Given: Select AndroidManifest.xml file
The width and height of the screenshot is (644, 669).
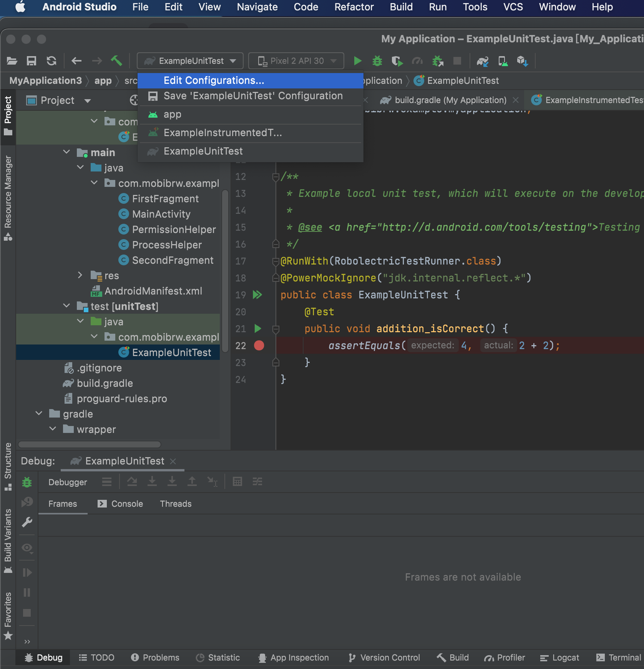Looking at the screenshot, I should (153, 291).
